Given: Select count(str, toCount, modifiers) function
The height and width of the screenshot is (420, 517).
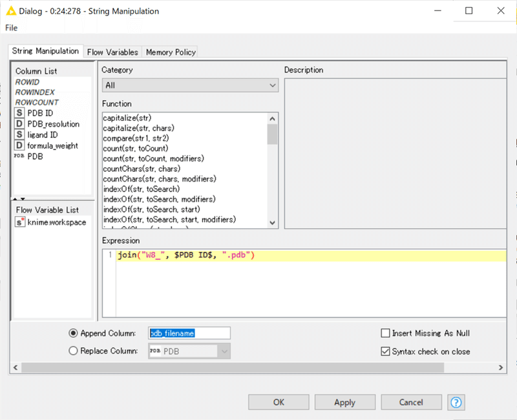Looking at the screenshot, I should click(x=154, y=158).
